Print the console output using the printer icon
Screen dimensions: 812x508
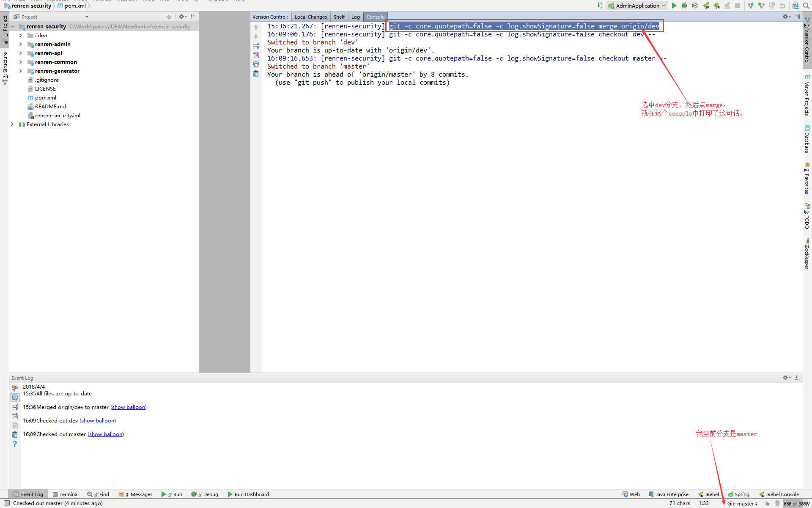click(256, 64)
